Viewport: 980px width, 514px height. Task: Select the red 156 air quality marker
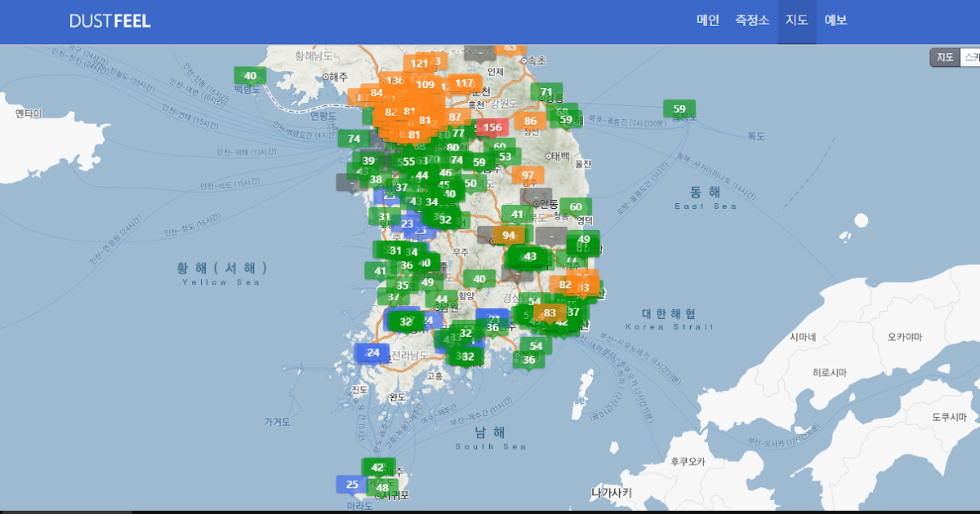[492, 128]
